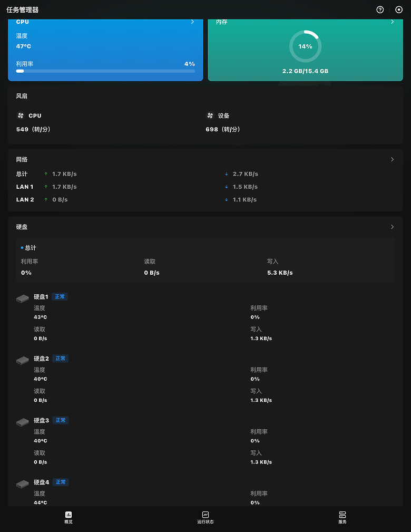Switch to the 运行状态 tab

[205, 517]
